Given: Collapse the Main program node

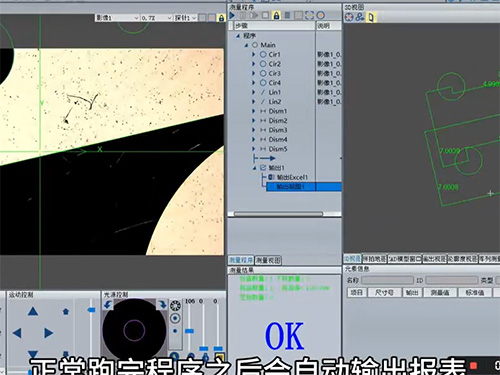Looking at the screenshot, I should pos(246,45).
